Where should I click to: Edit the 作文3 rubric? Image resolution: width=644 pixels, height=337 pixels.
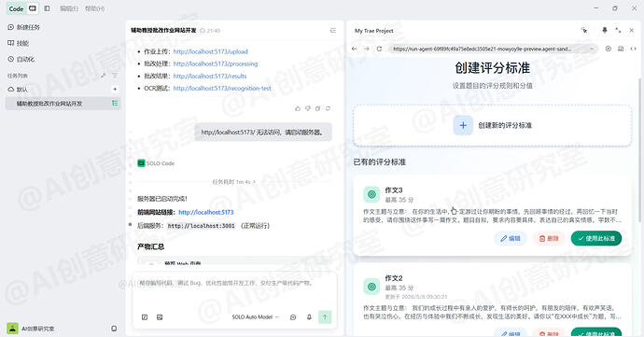[x=511, y=238]
